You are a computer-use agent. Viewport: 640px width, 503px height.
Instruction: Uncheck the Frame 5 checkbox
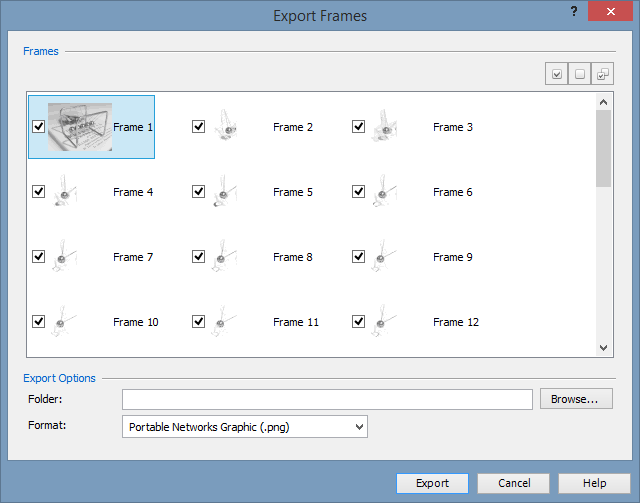click(x=198, y=191)
